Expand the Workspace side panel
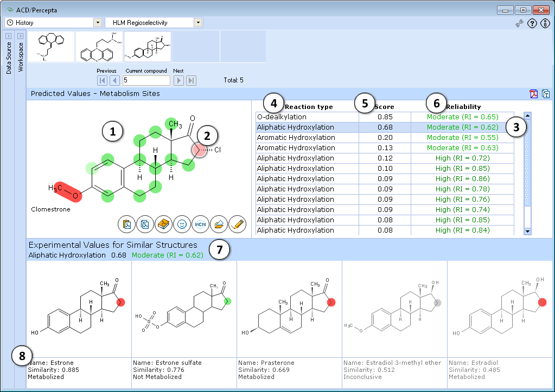 point(20,36)
